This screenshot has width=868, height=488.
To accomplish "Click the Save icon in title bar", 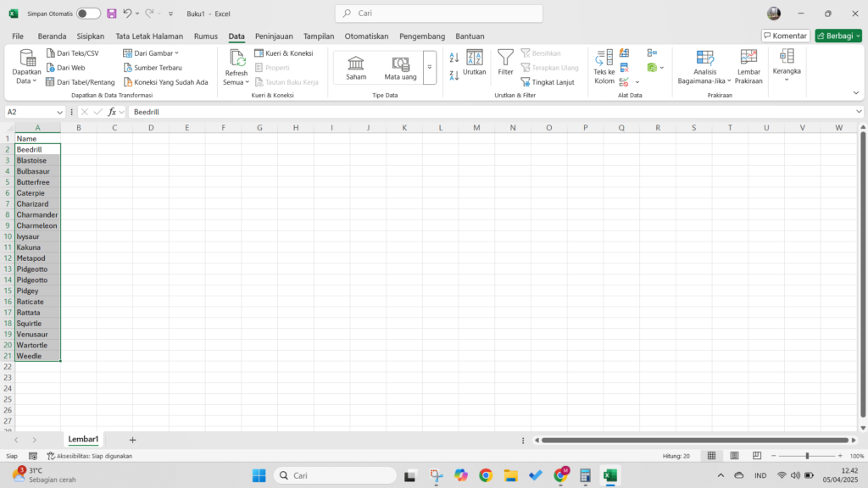I will click(112, 14).
